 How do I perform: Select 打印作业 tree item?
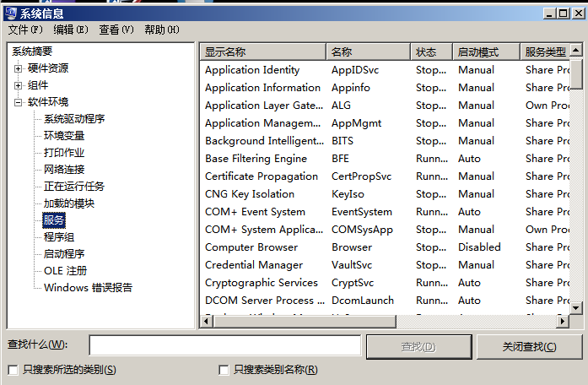pos(64,153)
